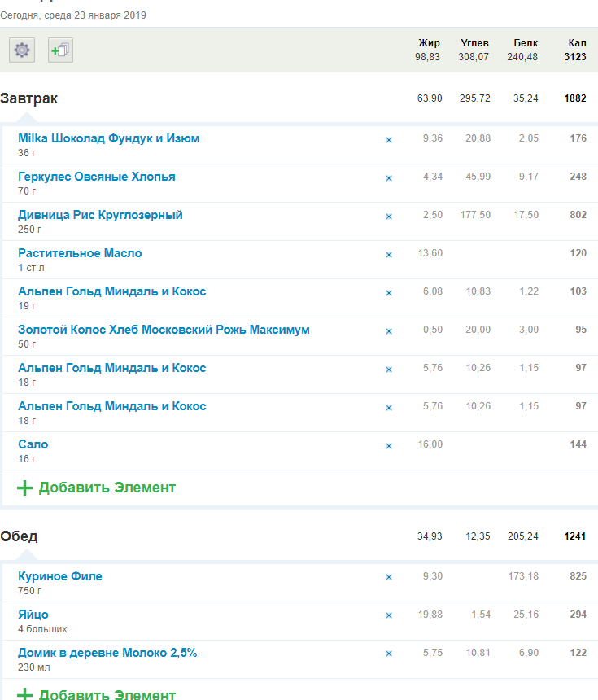Screen dimensions: 598x700
Task: Select the Завтрак meal header
Action: pos(29,98)
